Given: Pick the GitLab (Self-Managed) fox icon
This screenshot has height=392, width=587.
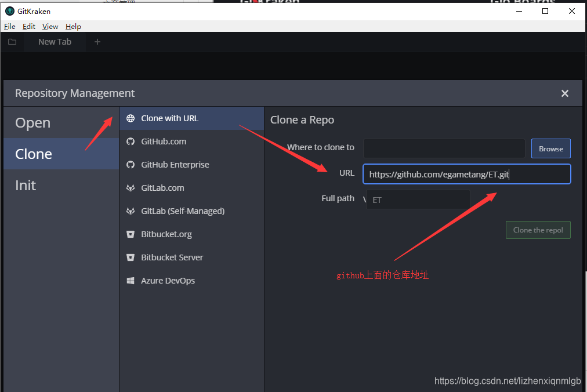Looking at the screenshot, I should (131, 211).
